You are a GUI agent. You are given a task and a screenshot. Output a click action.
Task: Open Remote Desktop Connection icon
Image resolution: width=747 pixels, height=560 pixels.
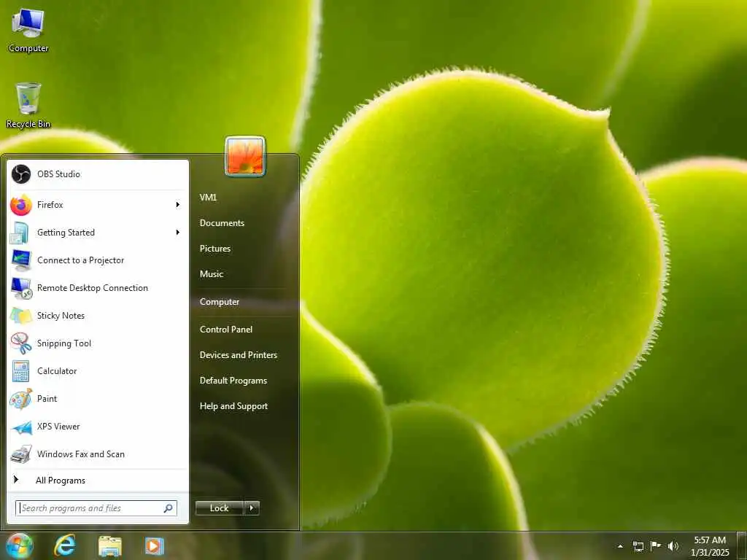pos(21,288)
